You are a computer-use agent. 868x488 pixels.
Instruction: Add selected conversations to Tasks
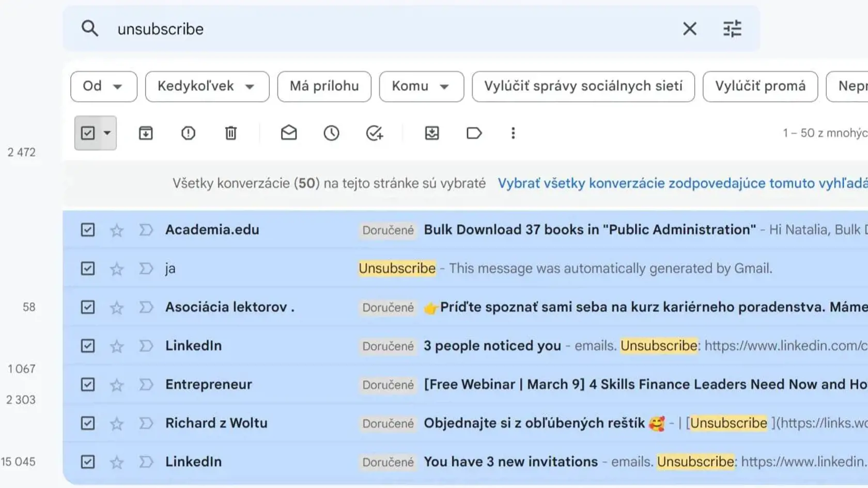pyautogui.click(x=374, y=133)
